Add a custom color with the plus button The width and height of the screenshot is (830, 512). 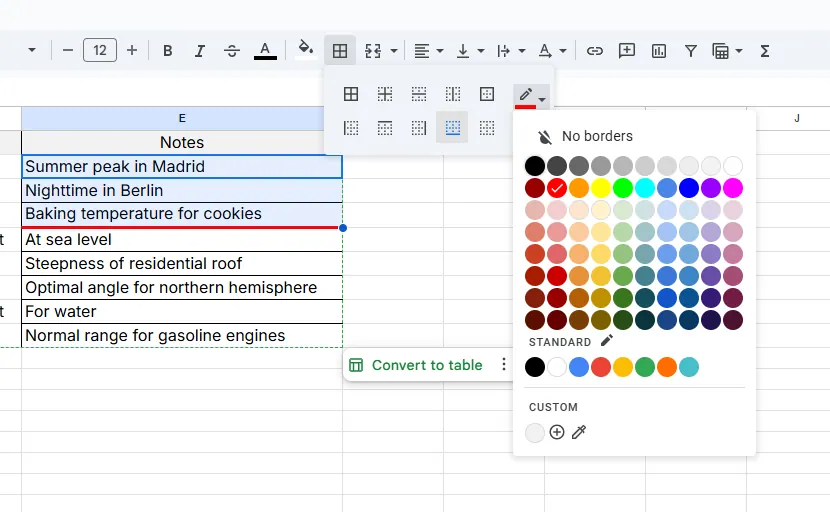coord(557,432)
